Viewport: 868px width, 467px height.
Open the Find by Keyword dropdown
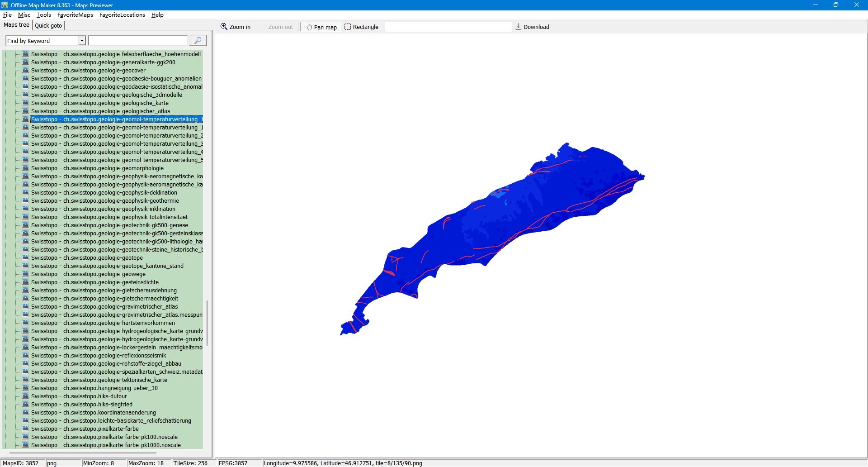coord(82,41)
